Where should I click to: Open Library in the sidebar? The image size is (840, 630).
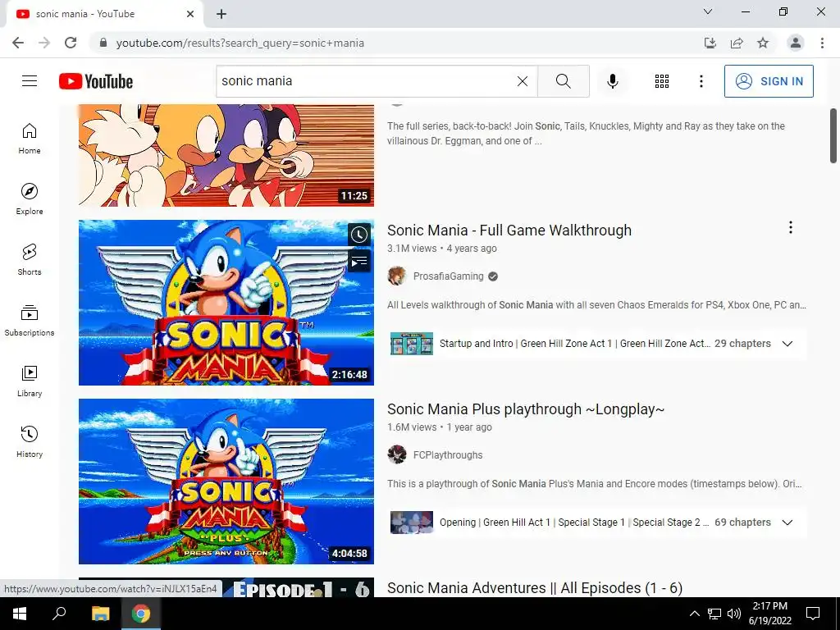click(x=30, y=381)
